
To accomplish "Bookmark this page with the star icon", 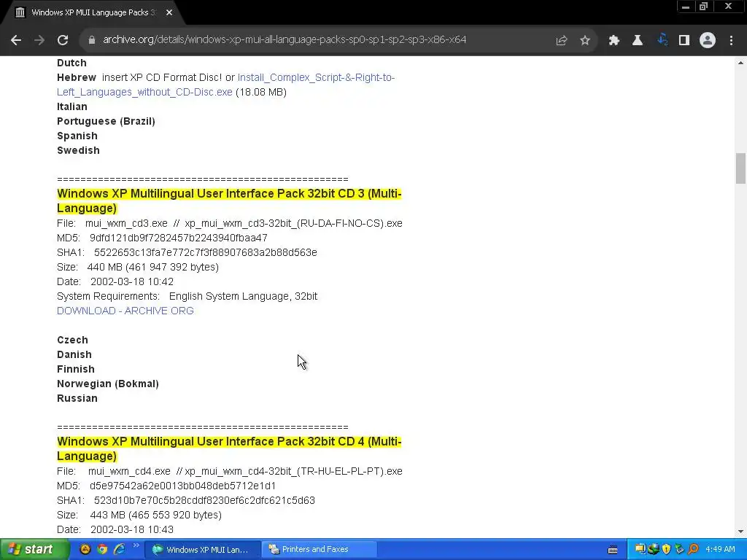I will pyautogui.click(x=585, y=41).
